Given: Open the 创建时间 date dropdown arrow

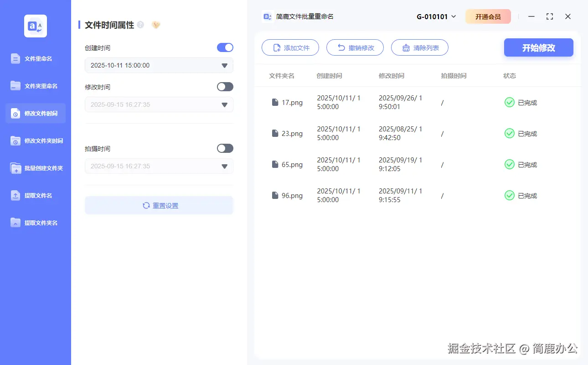Looking at the screenshot, I should 224,66.
